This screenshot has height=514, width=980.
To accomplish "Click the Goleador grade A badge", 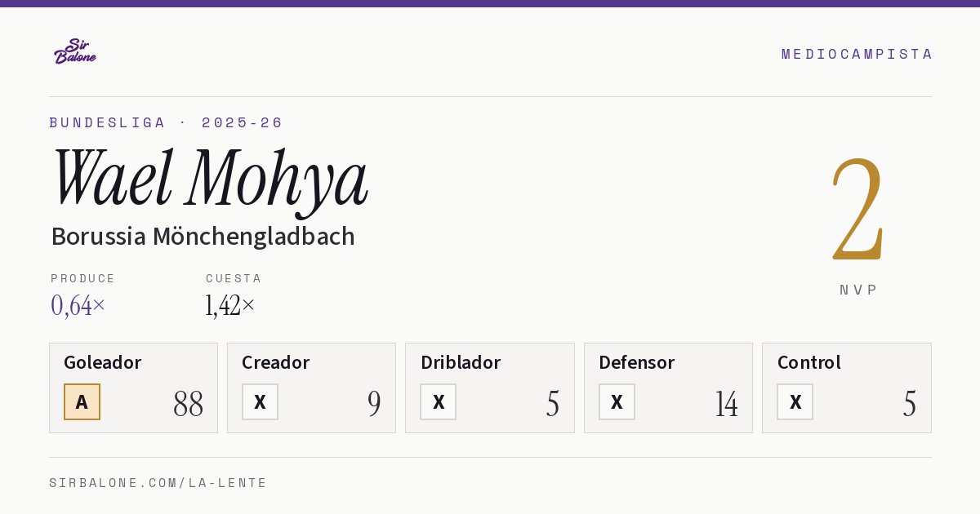I will pos(82,401).
